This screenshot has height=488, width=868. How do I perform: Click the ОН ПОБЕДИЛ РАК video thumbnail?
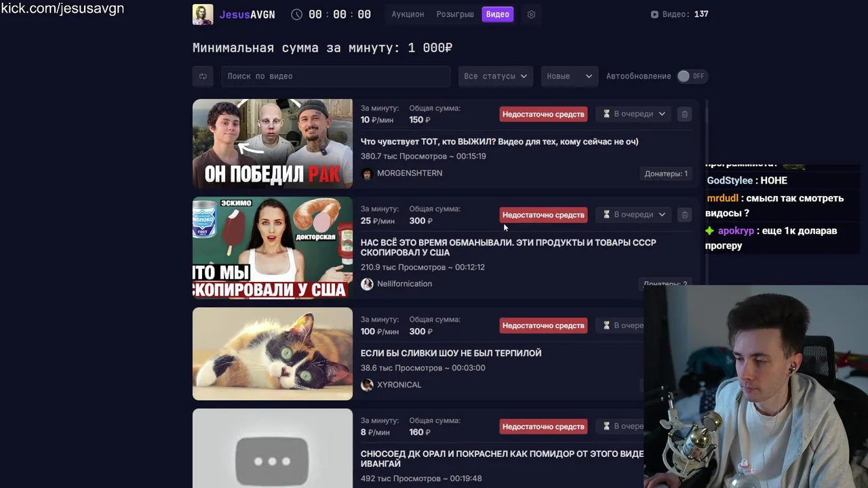(x=273, y=144)
